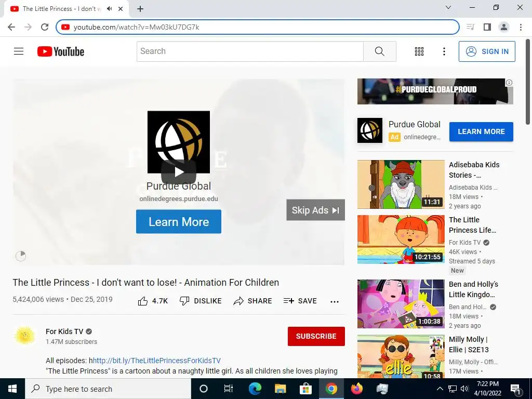Click the 5,424,006 views text
Viewport: 532px width, 399px height.
click(38, 299)
